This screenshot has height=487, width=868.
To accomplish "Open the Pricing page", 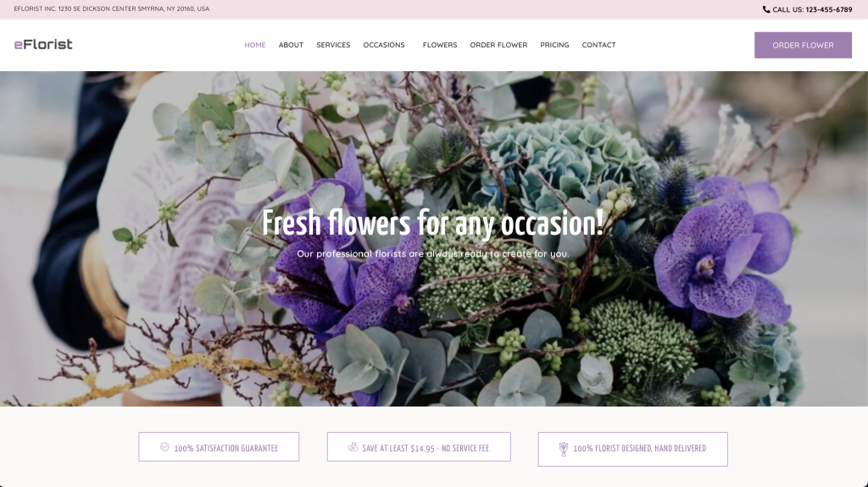I will point(554,45).
